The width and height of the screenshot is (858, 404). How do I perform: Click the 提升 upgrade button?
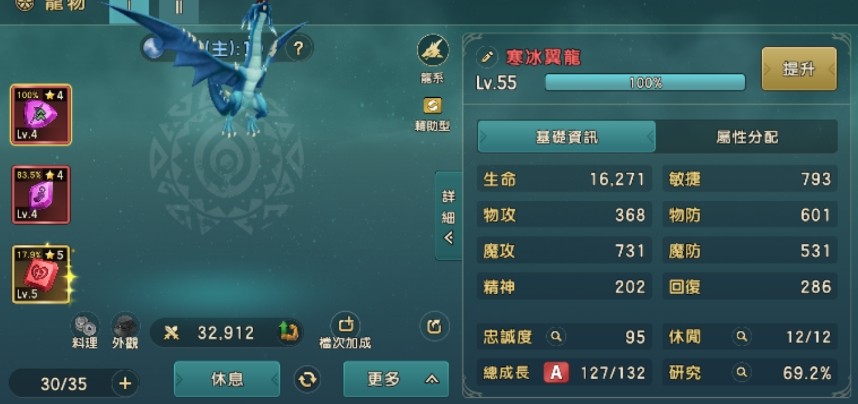(x=799, y=69)
